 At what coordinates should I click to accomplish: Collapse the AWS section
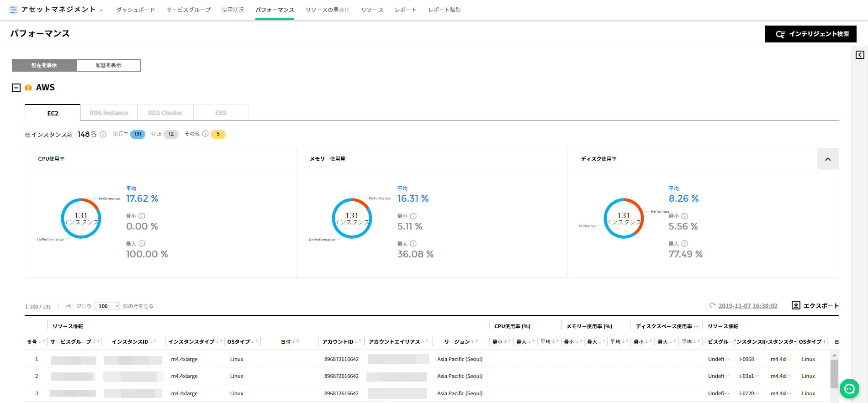(16, 88)
